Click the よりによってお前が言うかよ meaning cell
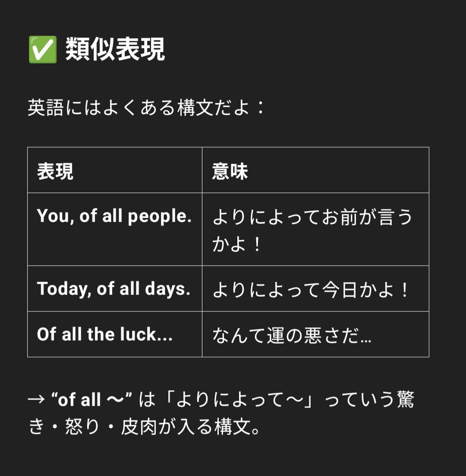Viewport: 466px width, 476px height. (315, 229)
